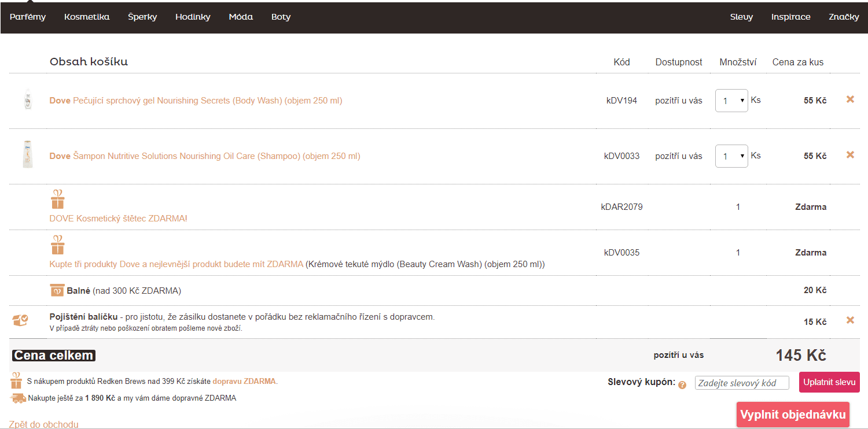
Task: Remove package insurance from cart
Action: (x=850, y=320)
